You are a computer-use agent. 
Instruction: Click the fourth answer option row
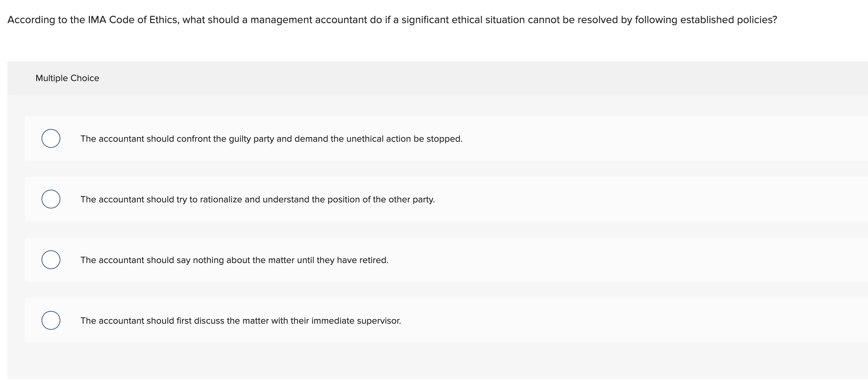[438, 321]
